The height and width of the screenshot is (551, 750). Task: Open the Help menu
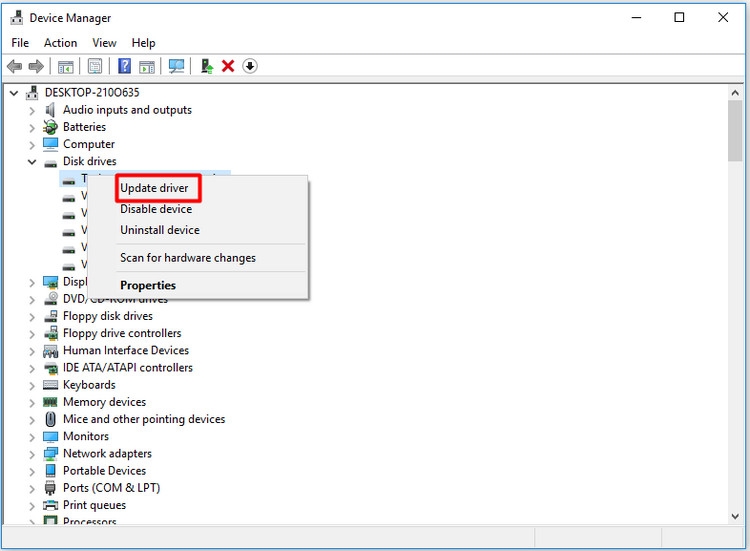pyautogui.click(x=143, y=43)
